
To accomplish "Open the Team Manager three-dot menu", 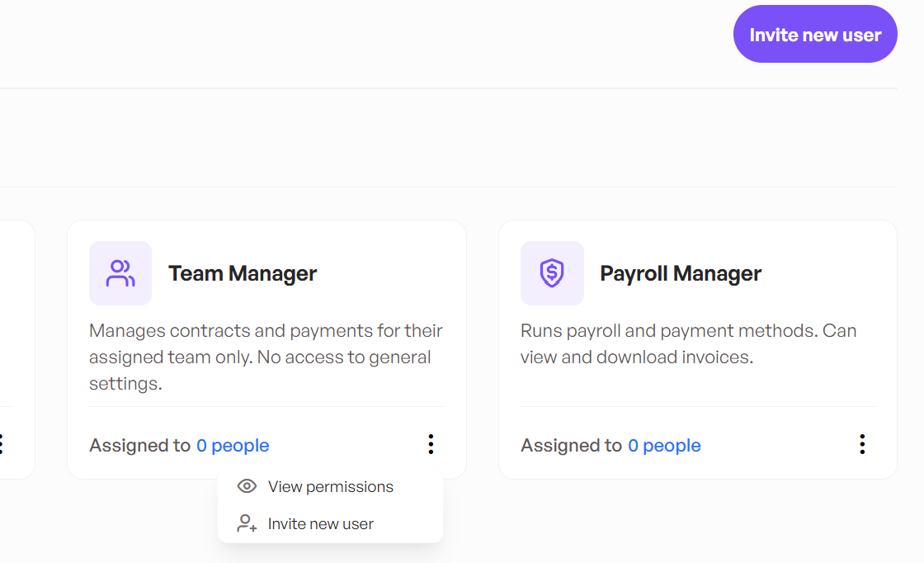I will 431,444.
